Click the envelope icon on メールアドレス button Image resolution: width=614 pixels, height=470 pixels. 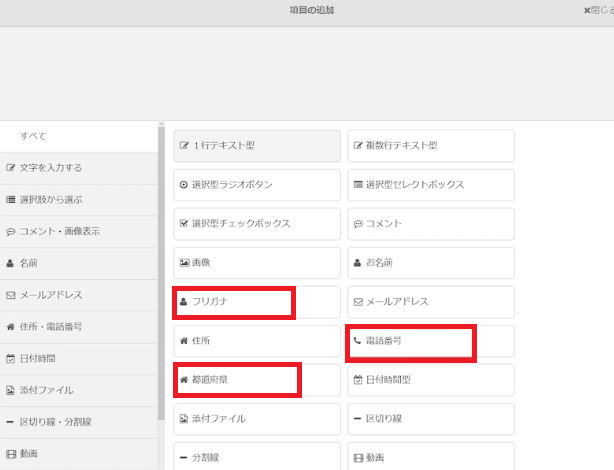point(358,301)
